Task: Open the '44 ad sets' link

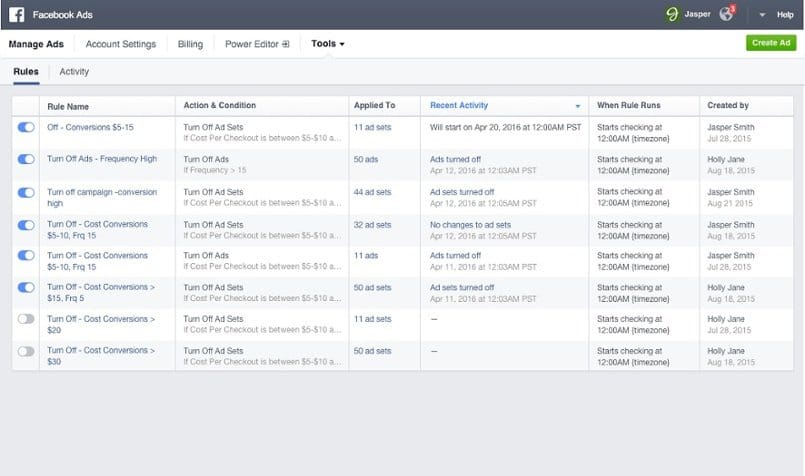Action: [371, 191]
